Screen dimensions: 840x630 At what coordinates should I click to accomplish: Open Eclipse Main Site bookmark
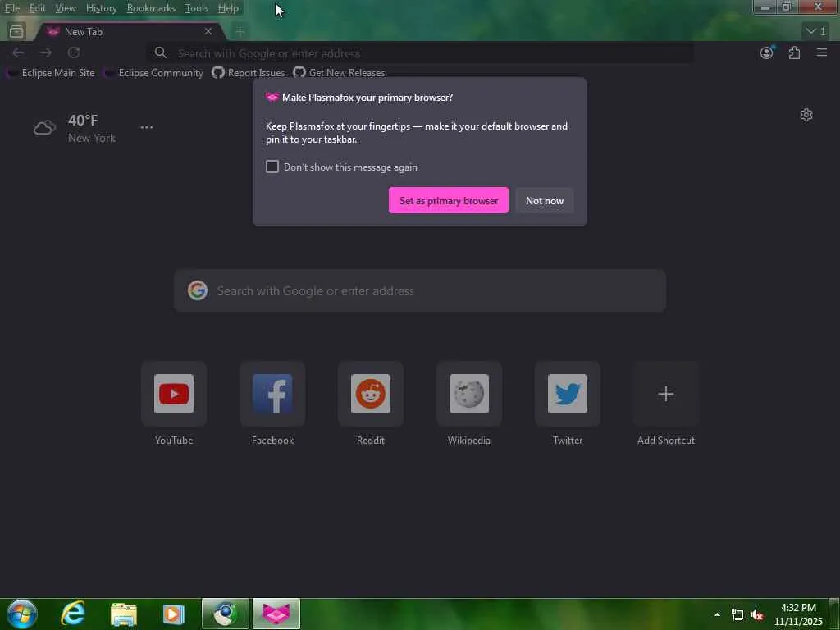pos(51,73)
